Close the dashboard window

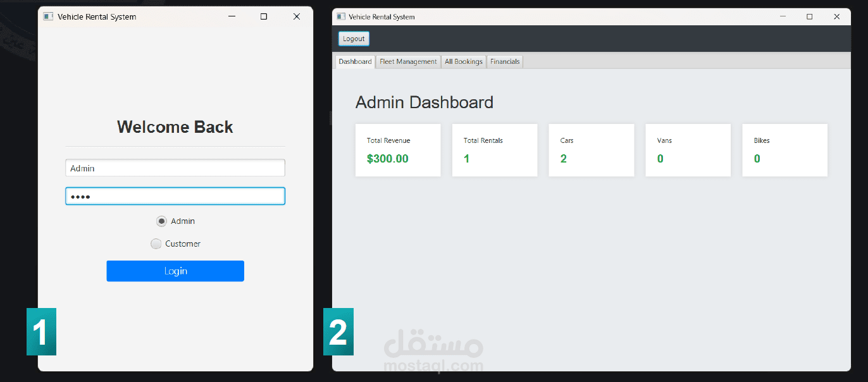click(836, 16)
